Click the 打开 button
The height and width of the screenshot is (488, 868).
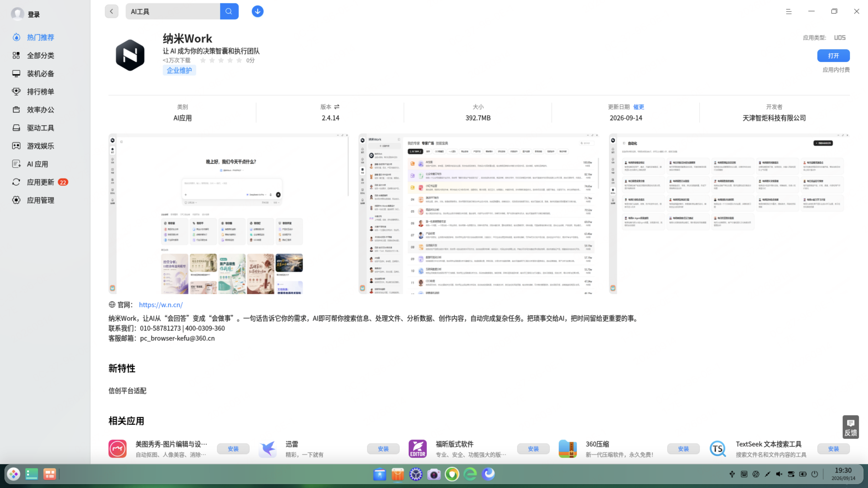[833, 56]
